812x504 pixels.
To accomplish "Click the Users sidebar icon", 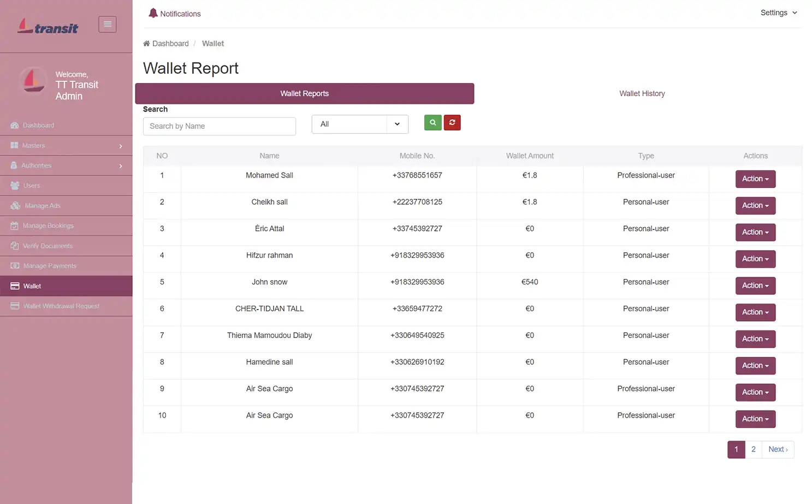I will click(14, 185).
